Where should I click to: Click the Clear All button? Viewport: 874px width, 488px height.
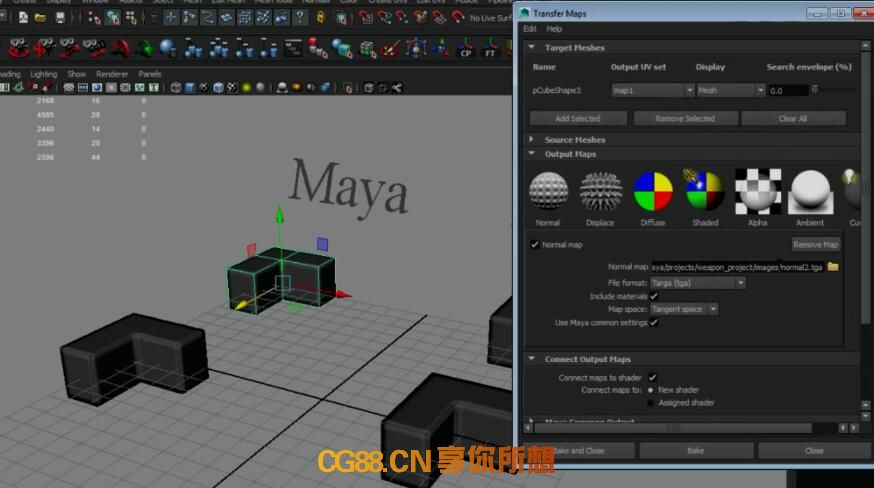tap(793, 118)
